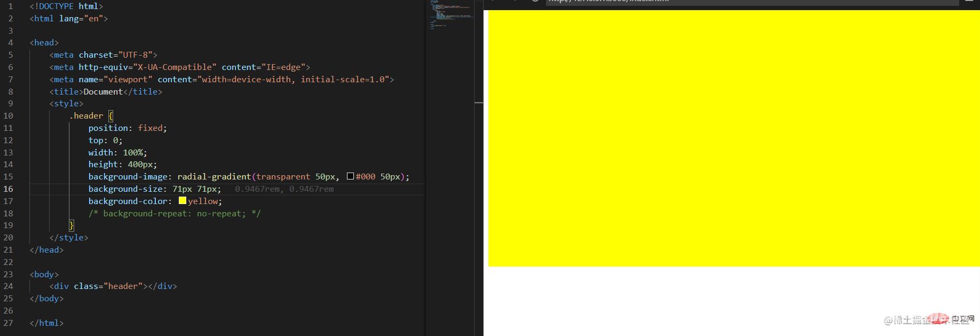Click the 'fixed' position value

pos(151,128)
